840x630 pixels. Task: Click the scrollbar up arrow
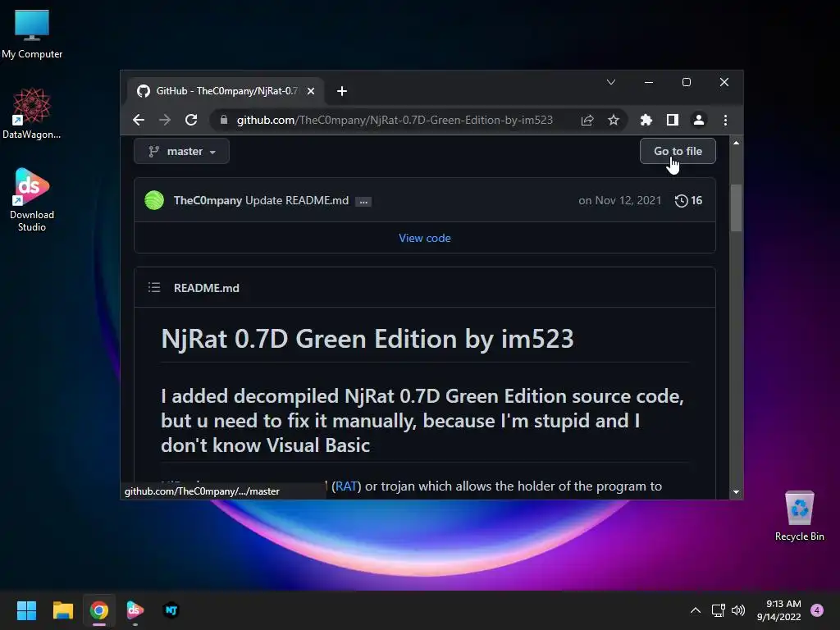click(x=736, y=143)
